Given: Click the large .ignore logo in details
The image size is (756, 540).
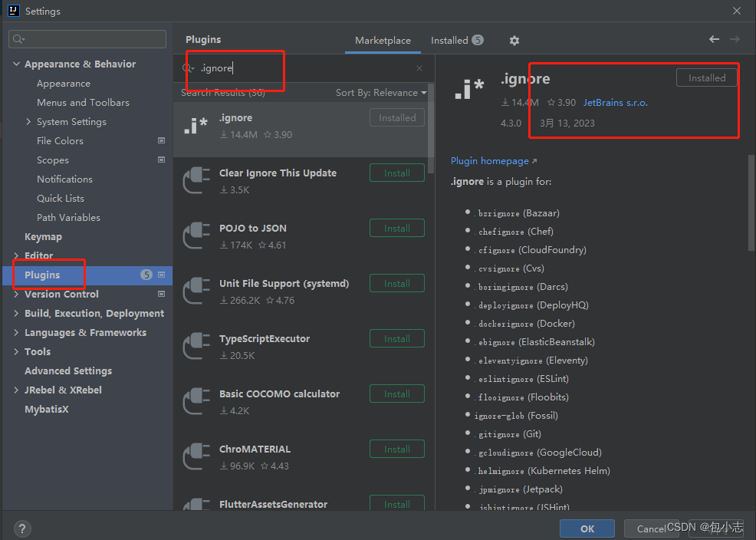Looking at the screenshot, I should (x=469, y=90).
